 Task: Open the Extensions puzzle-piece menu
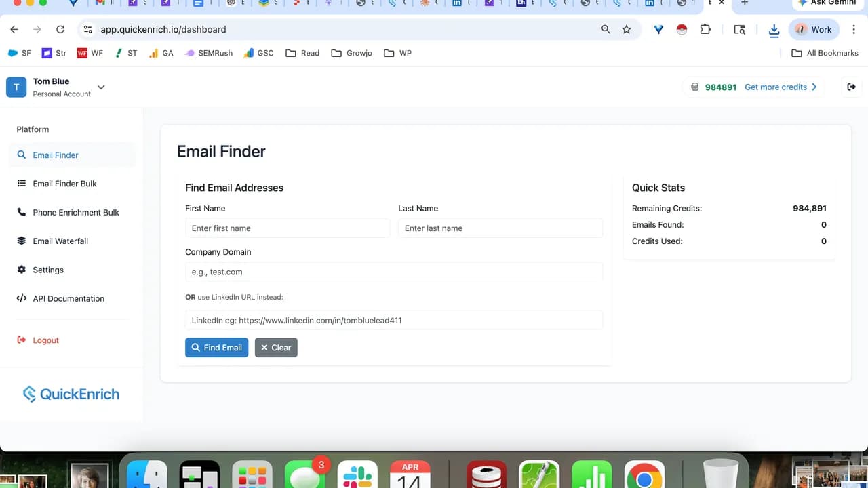(705, 29)
